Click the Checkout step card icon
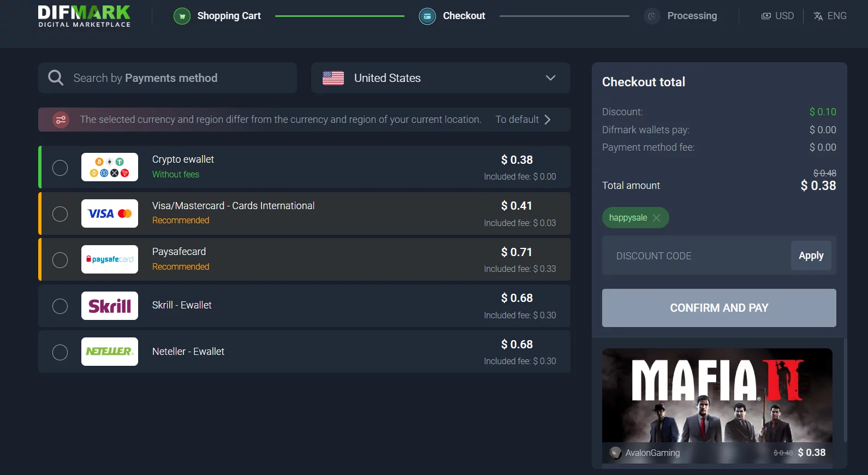The height and width of the screenshot is (475, 868). [427, 16]
